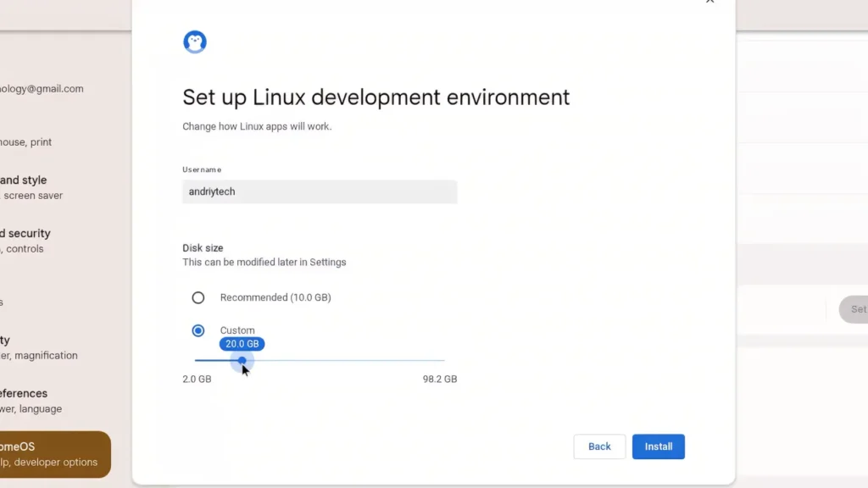Open the magnification accessibility sidebar section

(39, 347)
